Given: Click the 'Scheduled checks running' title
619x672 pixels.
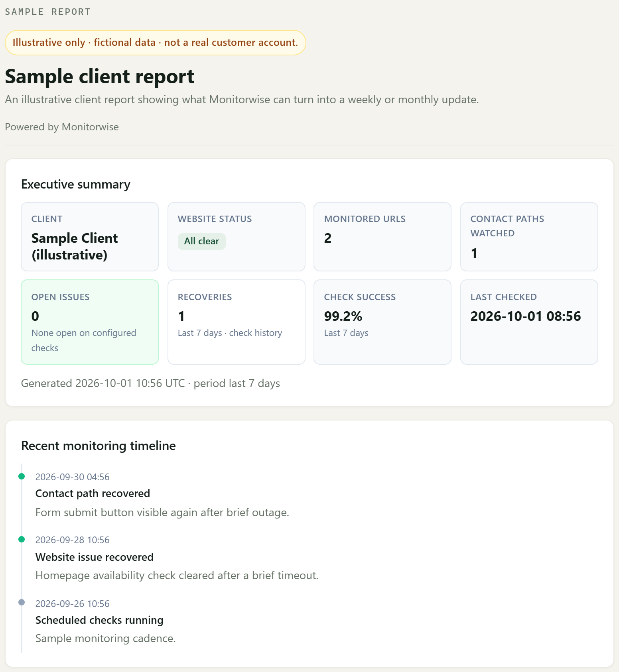Looking at the screenshot, I should pyautogui.click(x=99, y=620).
